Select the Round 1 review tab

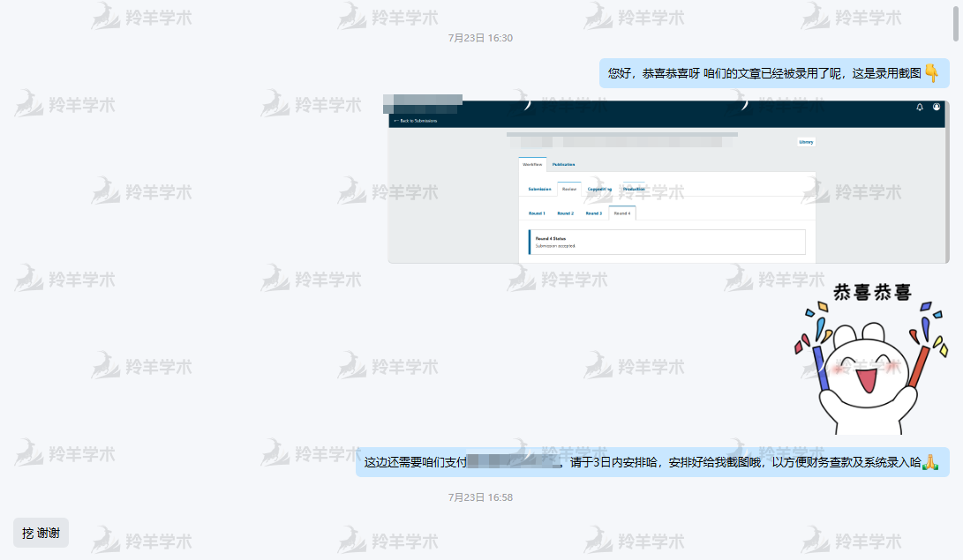tap(537, 213)
